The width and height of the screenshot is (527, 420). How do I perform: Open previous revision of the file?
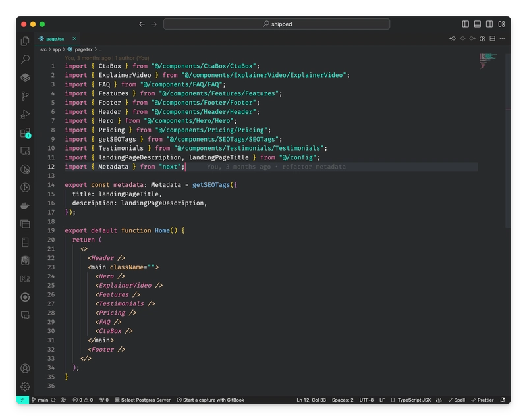(453, 39)
